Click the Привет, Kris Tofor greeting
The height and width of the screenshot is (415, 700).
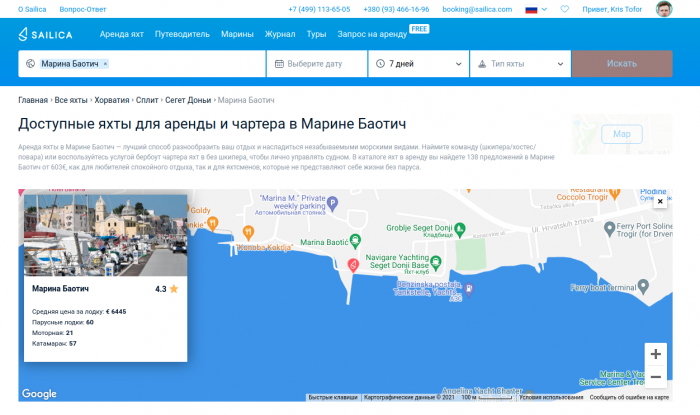(x=612, y=9)
